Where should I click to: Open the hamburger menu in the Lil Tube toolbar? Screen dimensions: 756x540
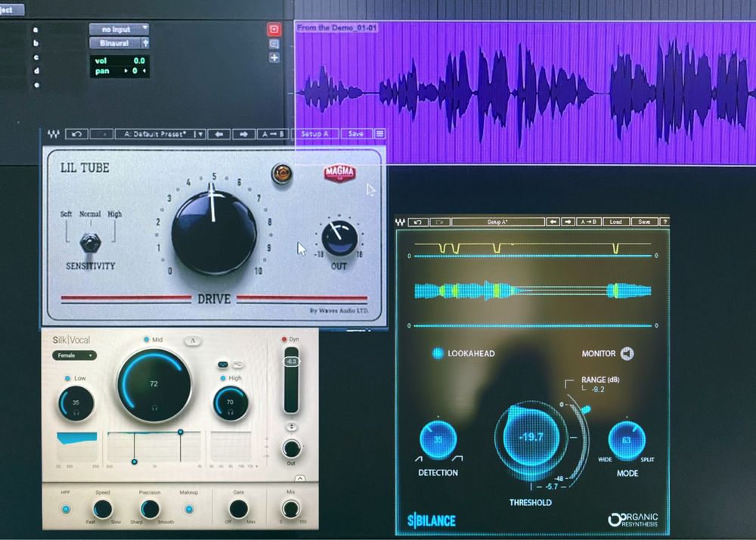380,134
